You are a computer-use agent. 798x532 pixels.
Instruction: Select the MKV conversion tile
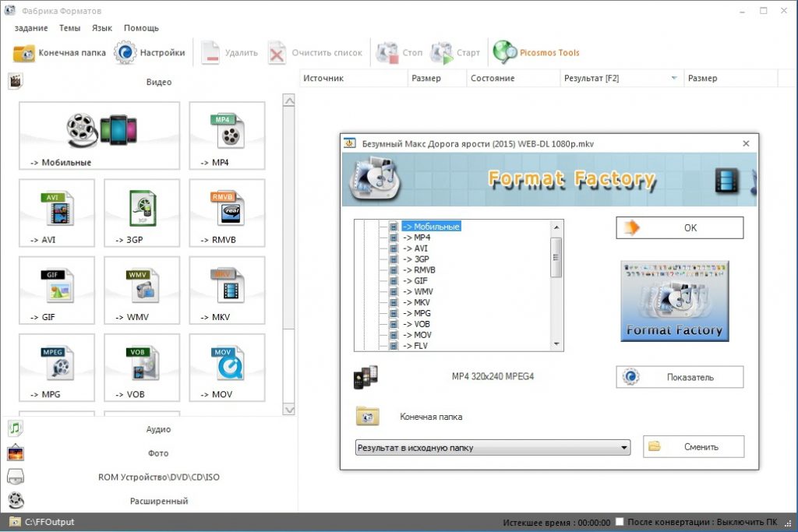click(x=227, y=290)
